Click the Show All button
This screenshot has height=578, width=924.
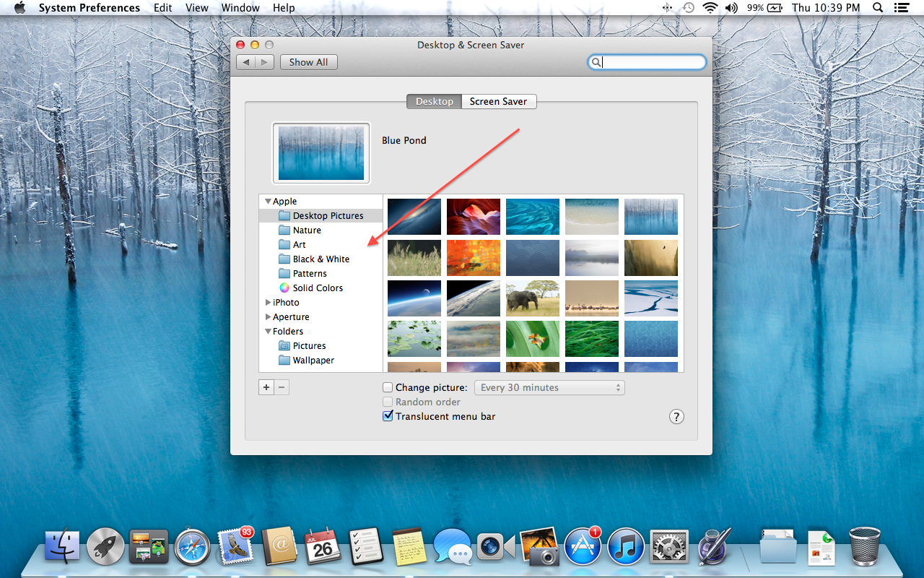[308, 63]
